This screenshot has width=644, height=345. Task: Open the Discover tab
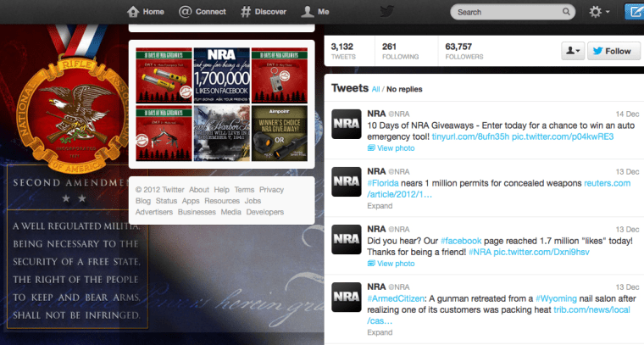(x=264, y=12)
